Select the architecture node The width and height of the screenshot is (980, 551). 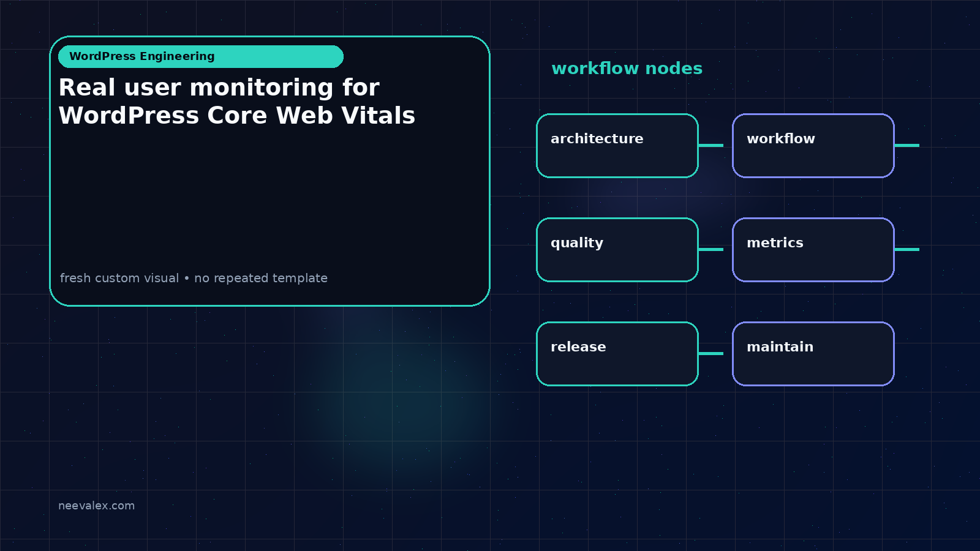click(617, 146)
